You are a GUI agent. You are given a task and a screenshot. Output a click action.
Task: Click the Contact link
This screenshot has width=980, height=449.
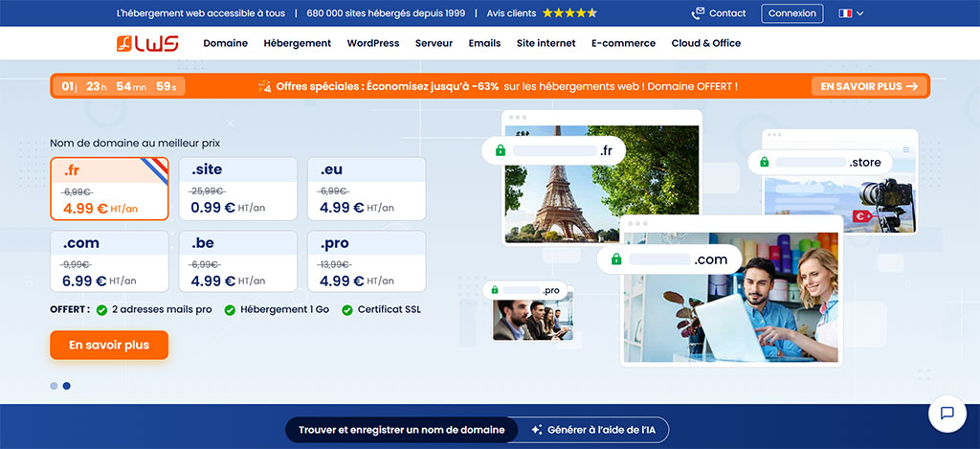[x=727, y=13]
